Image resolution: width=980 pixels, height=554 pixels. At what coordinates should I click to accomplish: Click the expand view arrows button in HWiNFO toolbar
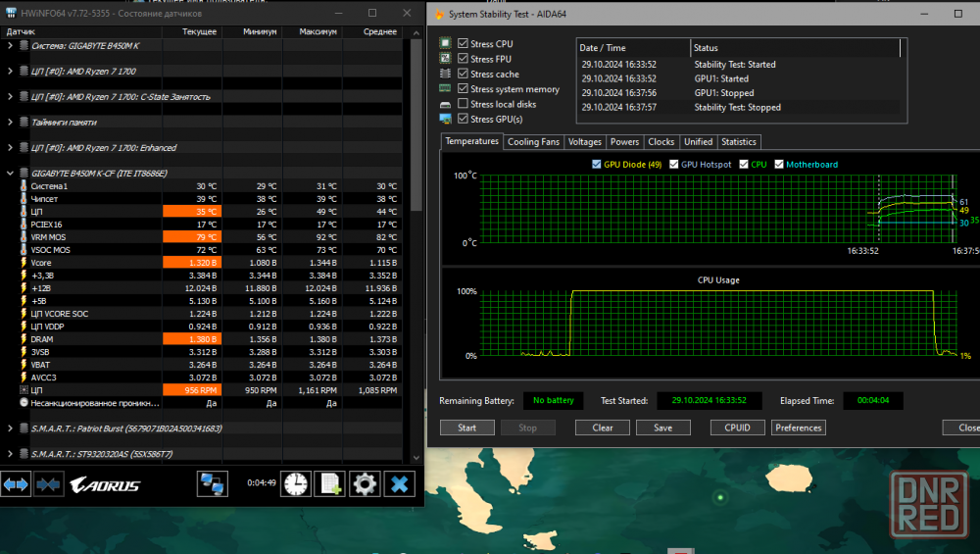click(16, 484)
